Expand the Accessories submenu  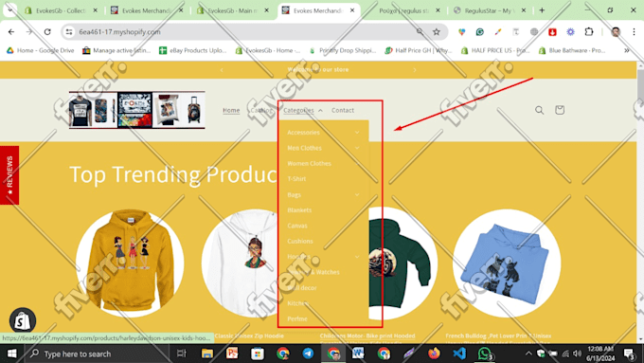point(357,133)
